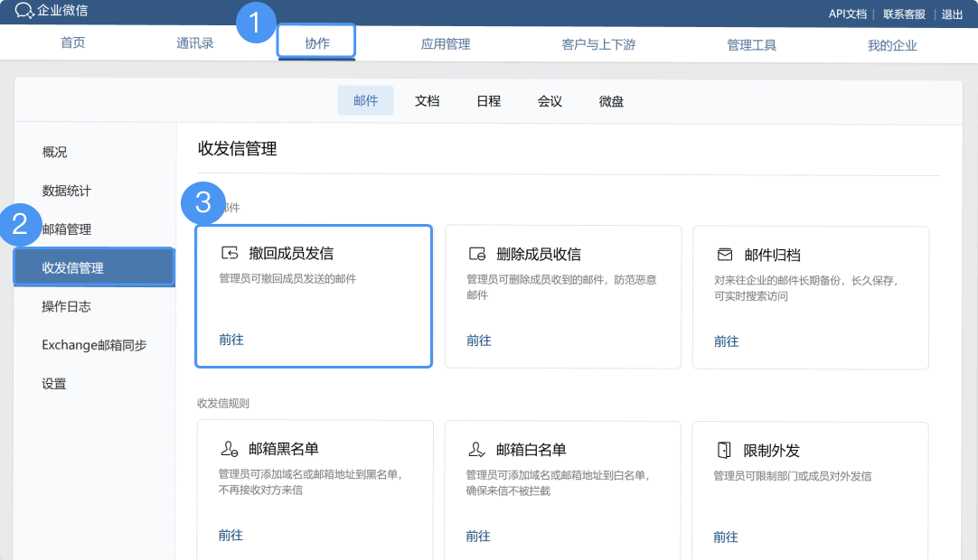Click the 撤回成员发信 recall icon

[230, 254]
